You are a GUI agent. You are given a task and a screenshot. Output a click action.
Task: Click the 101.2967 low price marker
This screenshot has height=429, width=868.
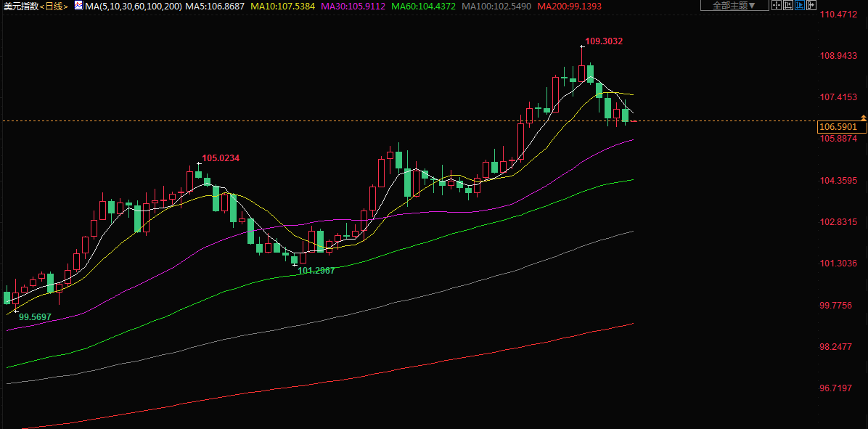pyautogui.click(x=316, y=271)
